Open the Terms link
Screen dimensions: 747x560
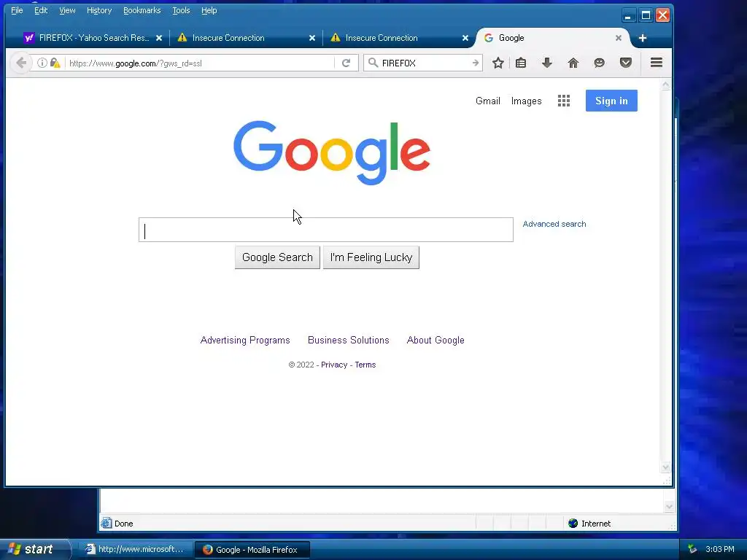(x=365, y=365)
